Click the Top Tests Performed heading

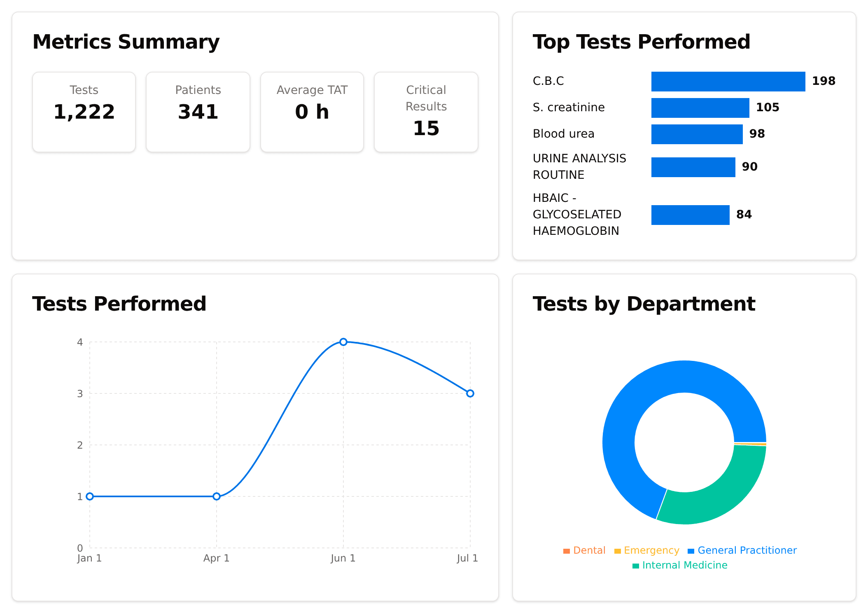[x=642, y=42]
